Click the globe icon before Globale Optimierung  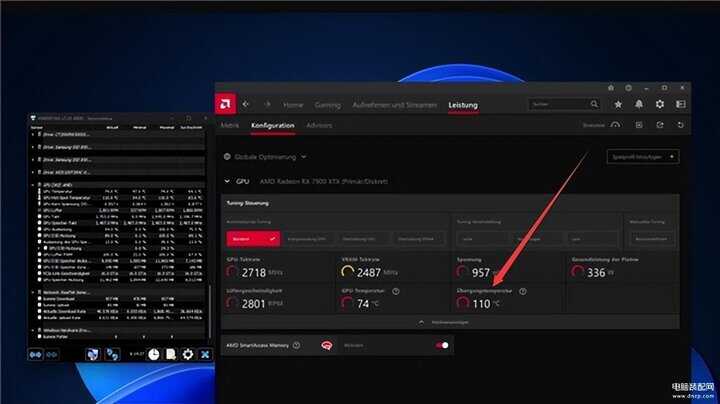pyautogui.click(x=227, y=157)
